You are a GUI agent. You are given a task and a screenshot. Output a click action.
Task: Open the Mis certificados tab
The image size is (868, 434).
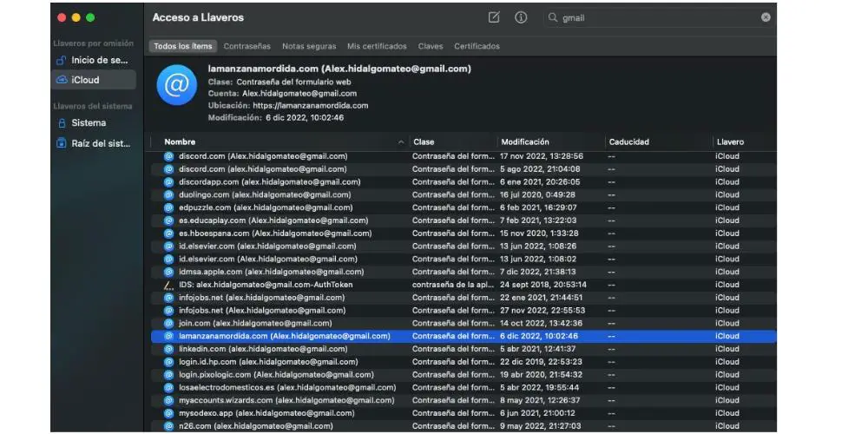pyautogui.click(x=377, y=46)
